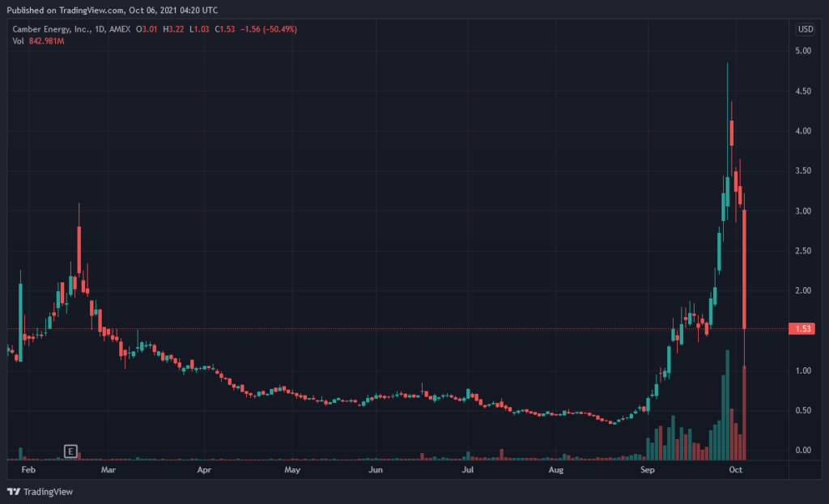Click the TradingView text link
829x504 pixels.
48,492
